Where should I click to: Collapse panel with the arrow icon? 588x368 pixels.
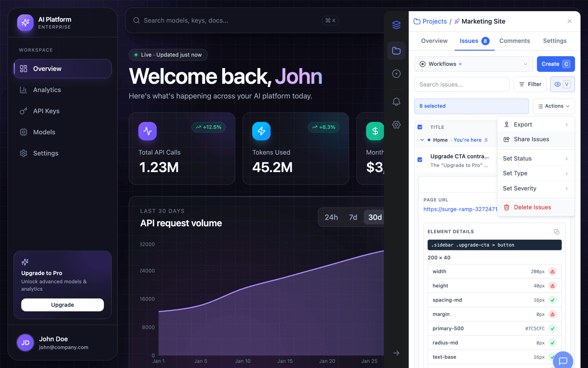[396, 353]
